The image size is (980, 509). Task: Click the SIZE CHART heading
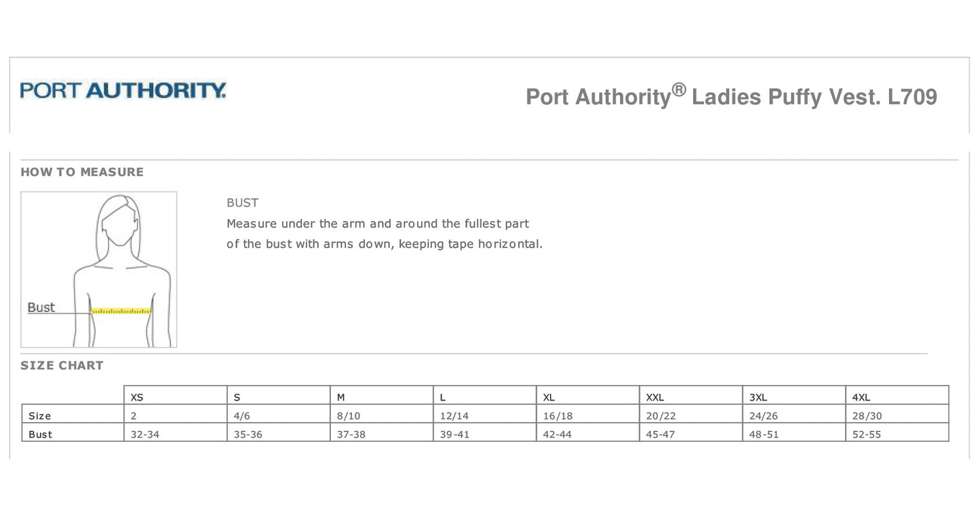point(62,366)
